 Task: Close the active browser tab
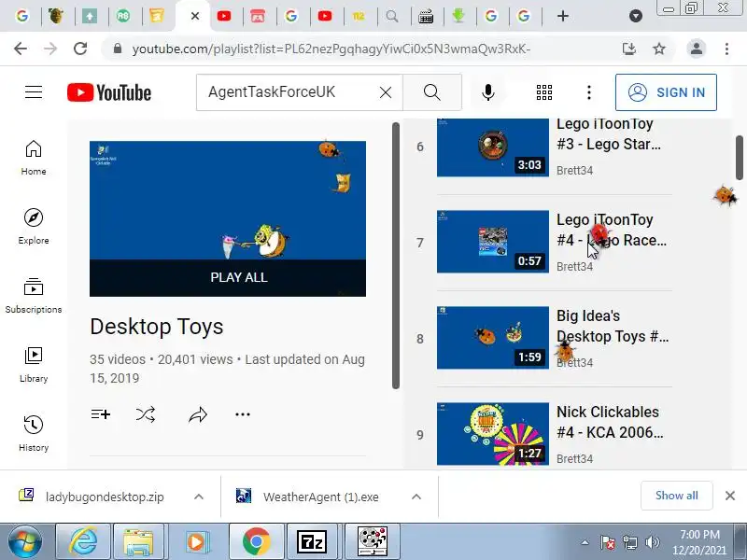(x=195, y=16)
